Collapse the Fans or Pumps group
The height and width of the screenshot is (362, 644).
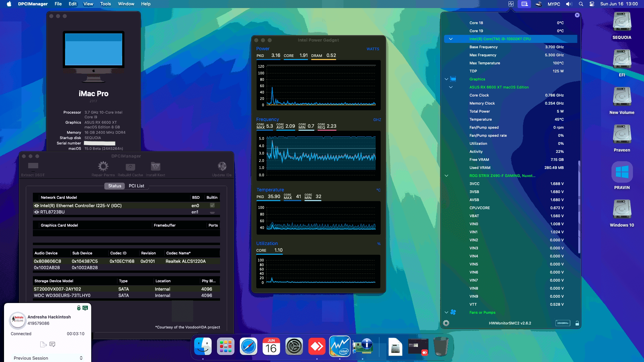[446, 312]
